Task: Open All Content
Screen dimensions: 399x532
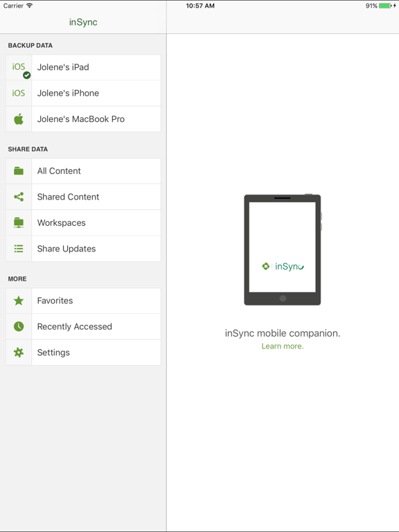Action: pyautogui.click(x=83, y=171)
